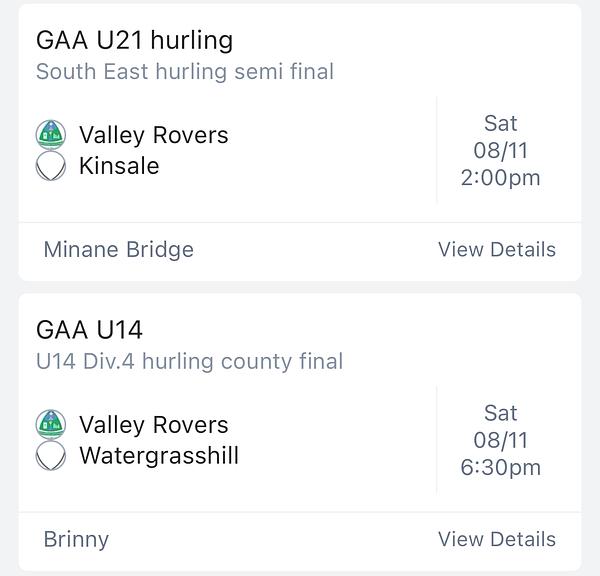Image resolution: width=600 pixels, height=576 pixels.
Task: Click Kinsale placeholder crest icon
Action: (x=51, y=166)
